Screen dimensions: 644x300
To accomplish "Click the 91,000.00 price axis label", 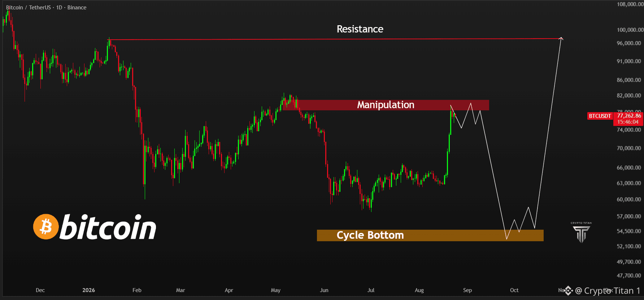I will (629, 61).
